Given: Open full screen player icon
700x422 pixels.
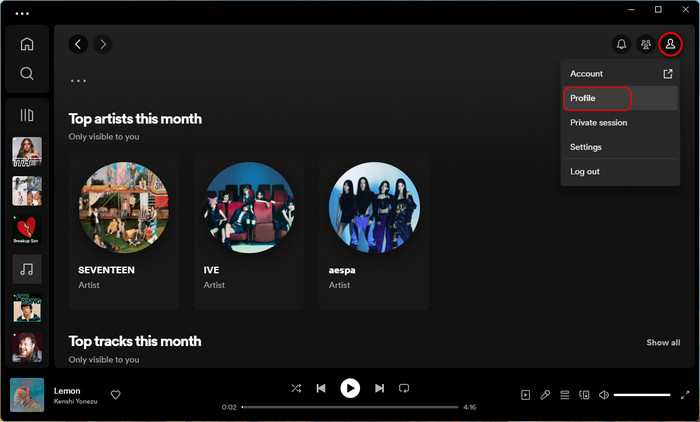Looking at the screenshot, I should [x=685, y=395].
